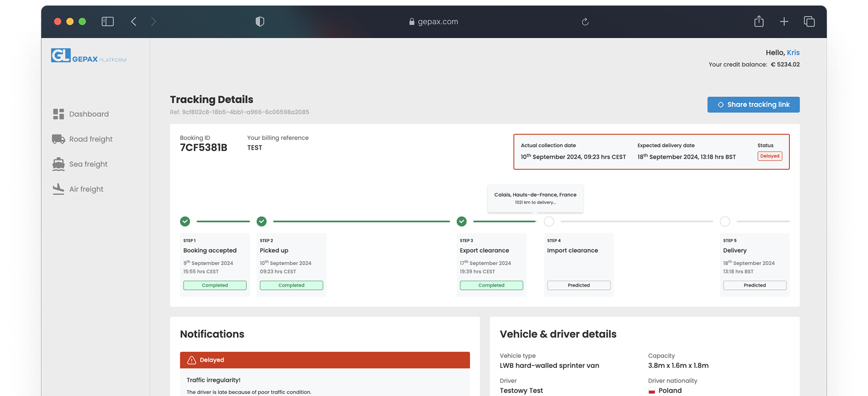The height and width of the screenshot is (396, 868).
Task: Click the GEPAX Platform logo
Action: click(89, 55)
